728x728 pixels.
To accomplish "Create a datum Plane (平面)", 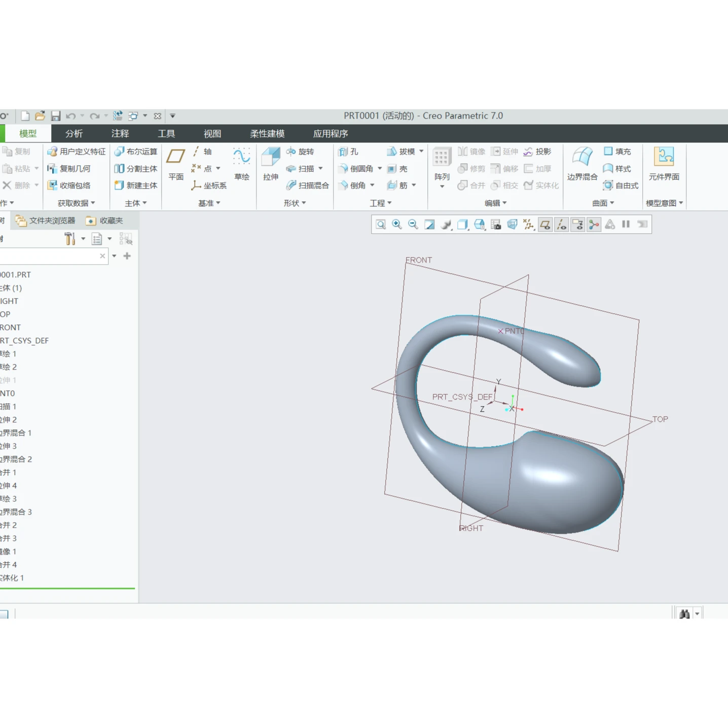I will [x=176, y=164].
